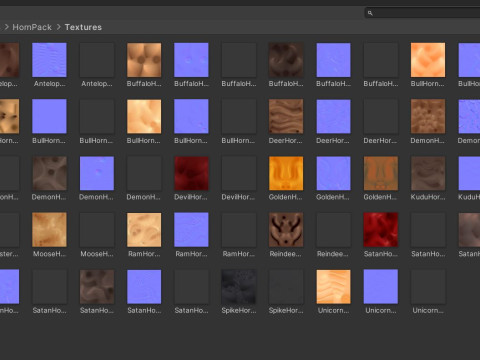Image resolution: width=480 pixels, height=360 pixels.
Task: Select the brown wavy DeerHor... texture
Action: [286, 116]
